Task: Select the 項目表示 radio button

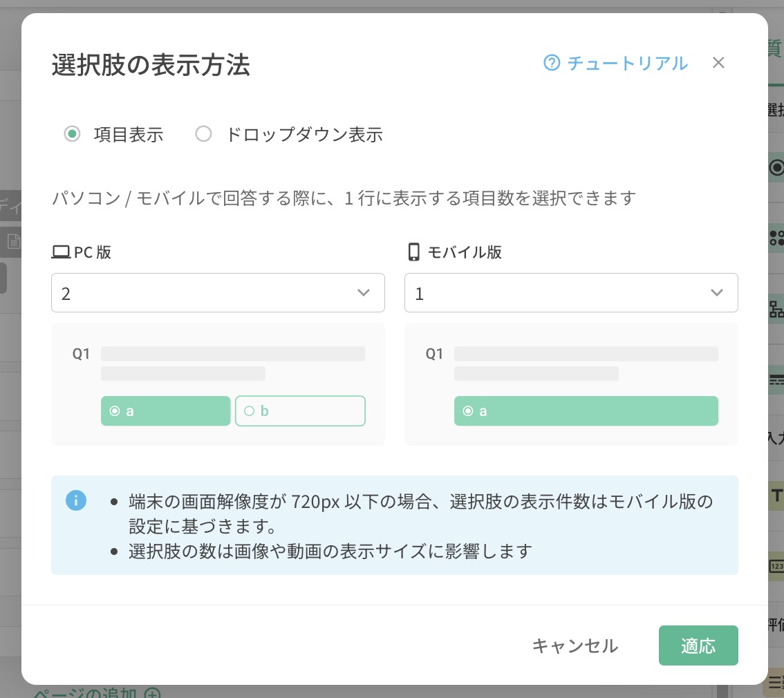Action: (72, 134)
